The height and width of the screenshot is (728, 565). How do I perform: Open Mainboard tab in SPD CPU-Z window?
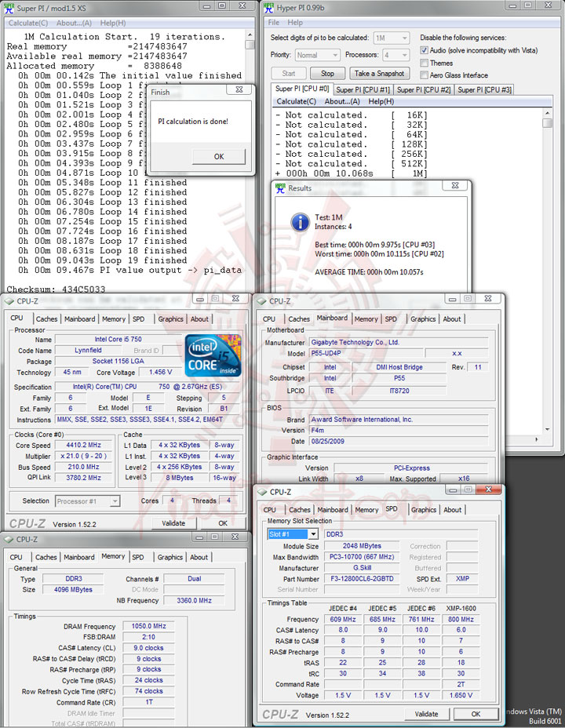point(333,510)
